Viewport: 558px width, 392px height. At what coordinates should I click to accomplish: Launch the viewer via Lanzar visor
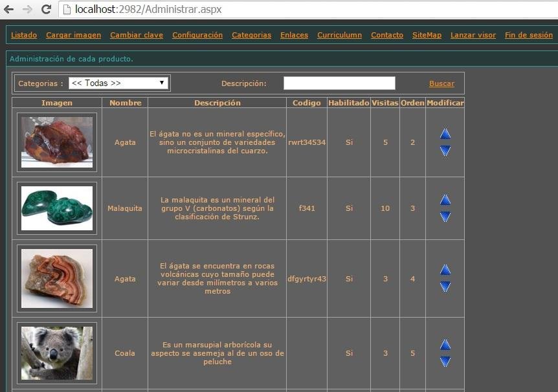473,35
